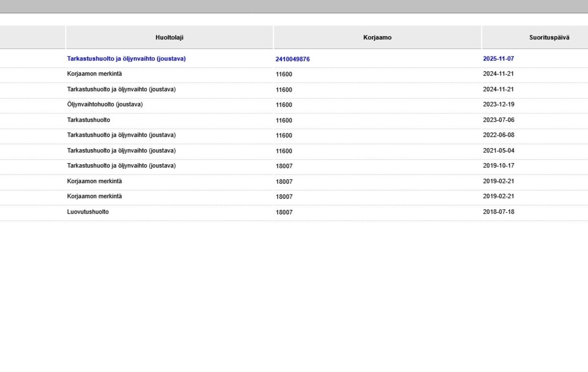Click workshop number 2410049876
Viewport: 588px width, 372px height.
click(293, 59)
